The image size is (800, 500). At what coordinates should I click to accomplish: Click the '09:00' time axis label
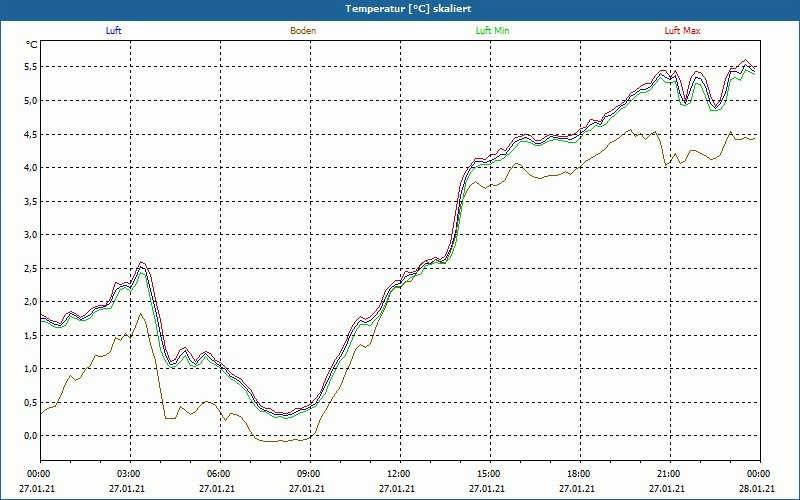310,474
